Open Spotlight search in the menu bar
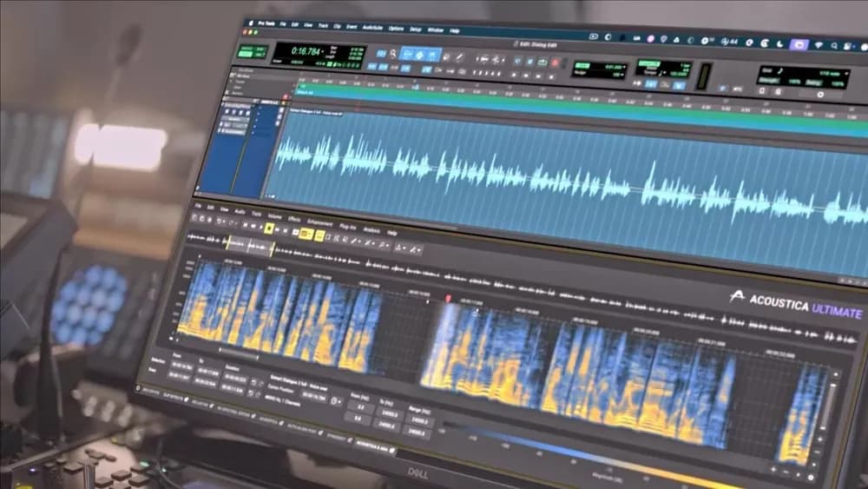 click(834, 46)
